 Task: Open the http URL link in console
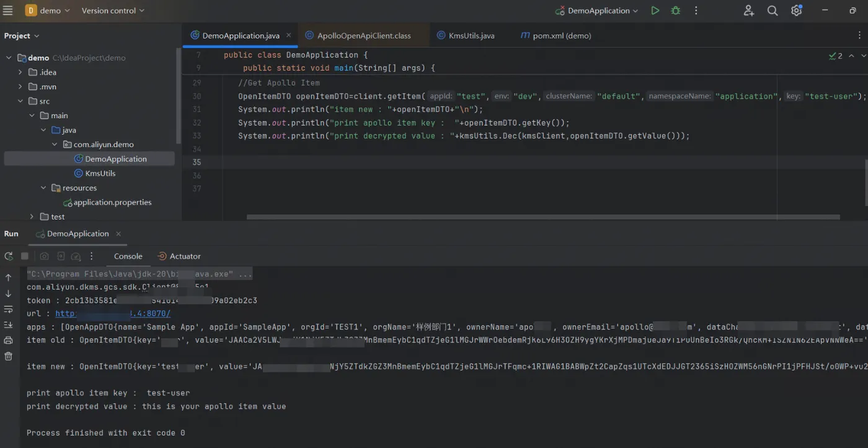113,314
